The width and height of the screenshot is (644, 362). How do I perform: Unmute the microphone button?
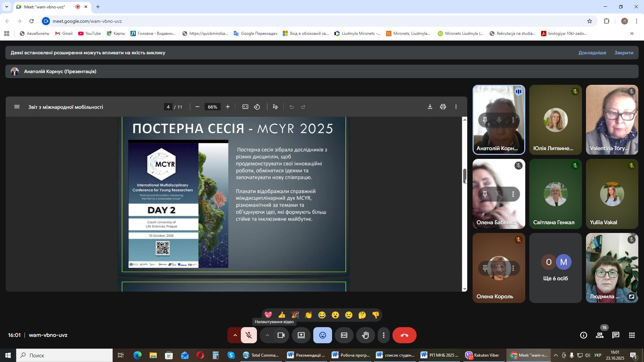tap(249, 335)
